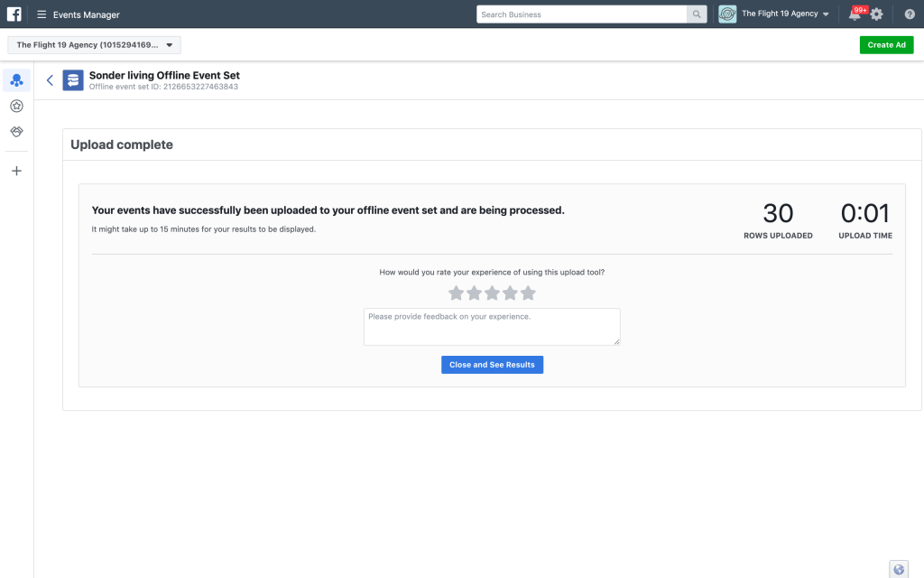This screenshot has height=578, width=924.
Task: Open the hamburger navigation menu
Action: [42, 14]
